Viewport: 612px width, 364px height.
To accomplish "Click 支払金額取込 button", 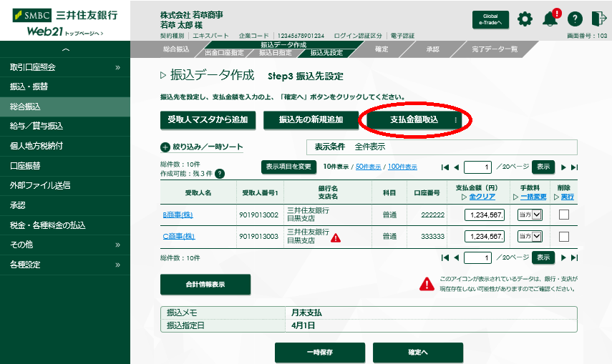I will [x=414, y=119].
